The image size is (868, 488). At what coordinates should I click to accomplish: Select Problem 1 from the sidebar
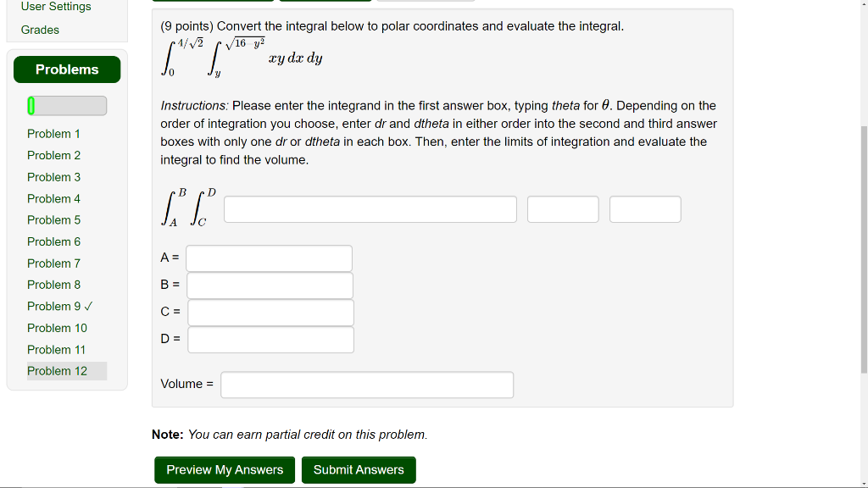[53, 134]
